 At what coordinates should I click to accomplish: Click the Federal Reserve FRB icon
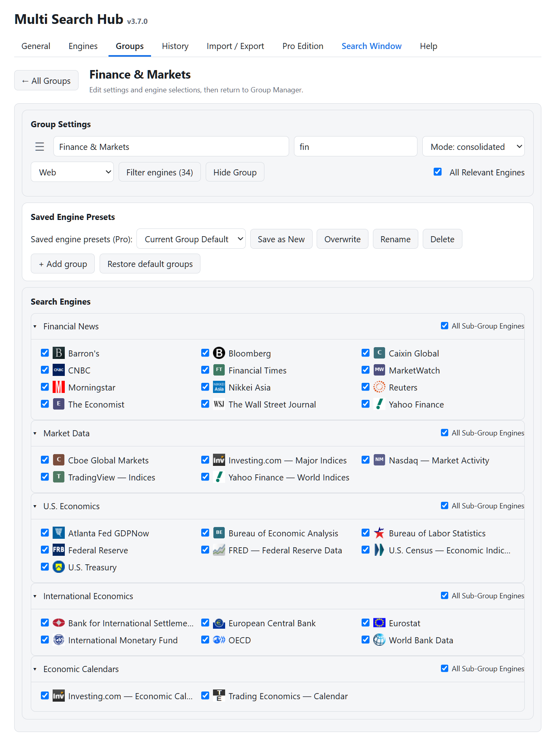click(59, 550)
